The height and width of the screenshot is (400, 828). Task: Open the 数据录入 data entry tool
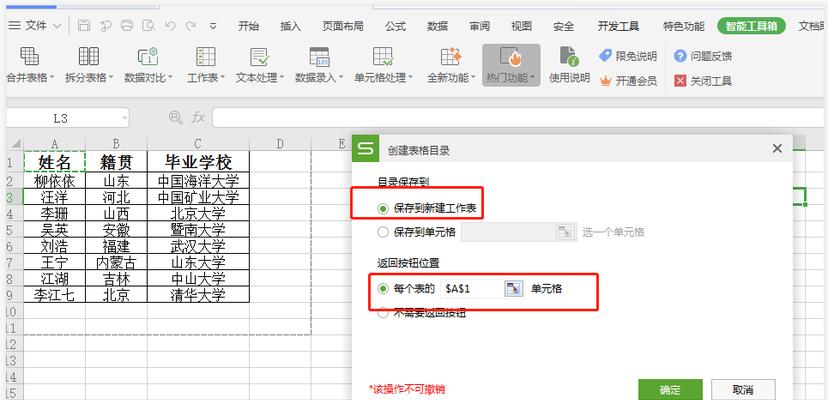[x=319, y=66]
